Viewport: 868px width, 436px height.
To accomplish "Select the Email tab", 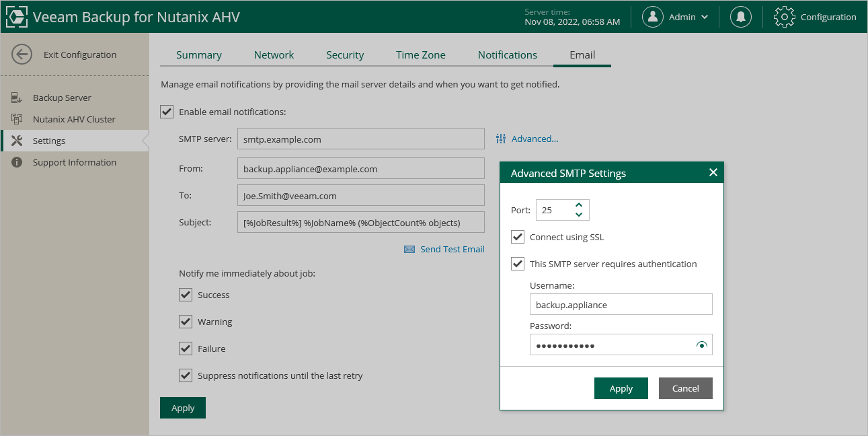I will click(x=582, y=55).
